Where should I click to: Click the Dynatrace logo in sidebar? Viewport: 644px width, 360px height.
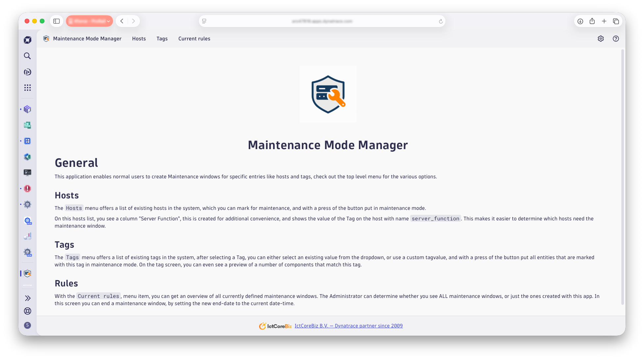27,40
